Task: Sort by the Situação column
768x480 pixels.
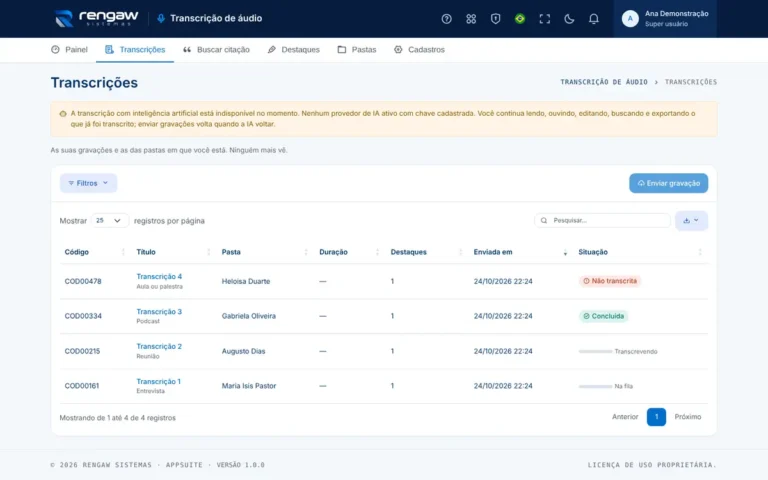Action: (x=641, y=252)
